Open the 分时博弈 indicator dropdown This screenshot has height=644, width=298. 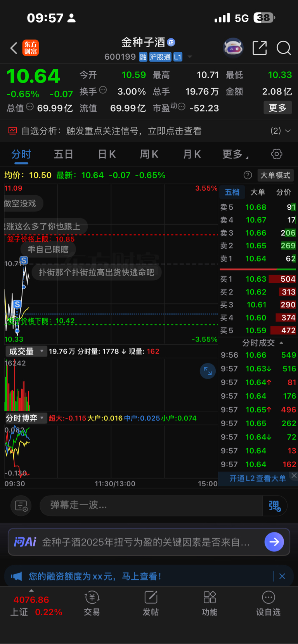[26, 418]
